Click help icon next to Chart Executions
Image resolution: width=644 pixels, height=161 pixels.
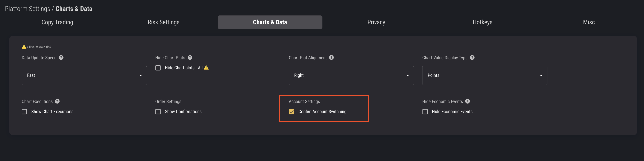[58, 101]
